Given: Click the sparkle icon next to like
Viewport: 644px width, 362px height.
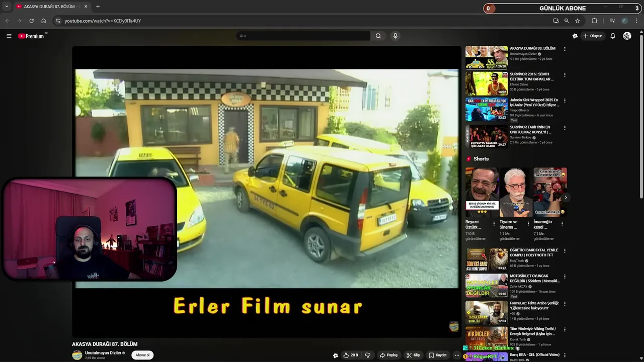Looking at the screenshot, I should [336, 355].
